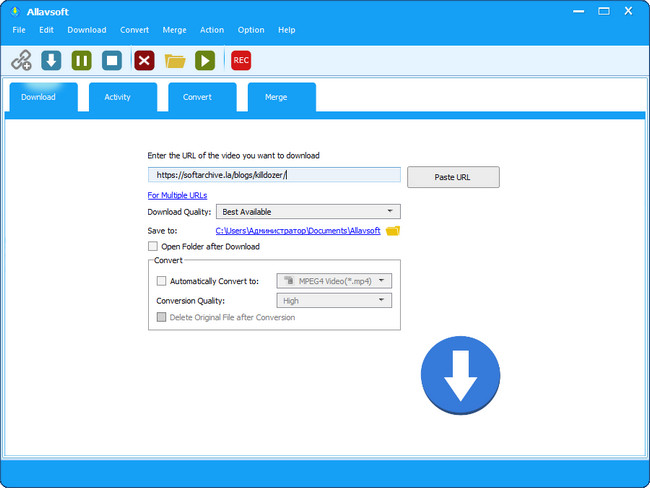Delete task with the red X icon

click(x=144, y=61)
